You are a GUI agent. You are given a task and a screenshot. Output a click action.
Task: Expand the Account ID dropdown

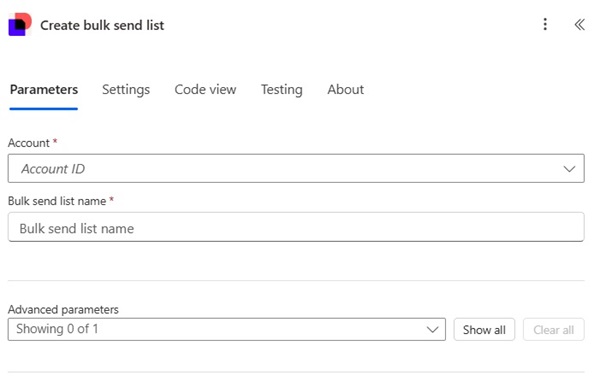[x=296, y=169]
